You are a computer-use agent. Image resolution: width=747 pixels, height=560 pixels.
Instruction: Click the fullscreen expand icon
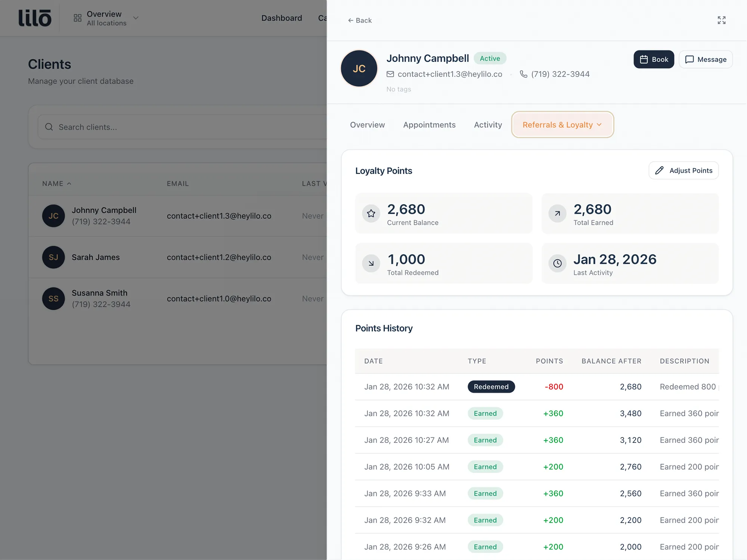722,20
